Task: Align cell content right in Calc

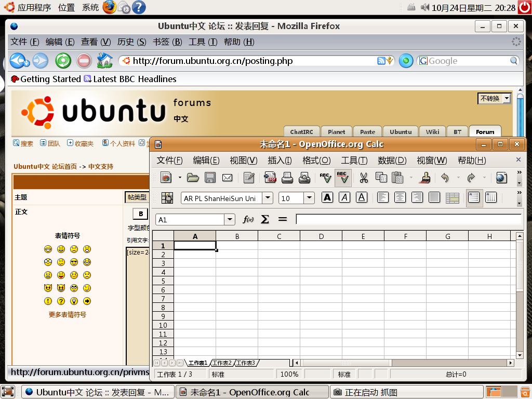Action: click(417, 197)
